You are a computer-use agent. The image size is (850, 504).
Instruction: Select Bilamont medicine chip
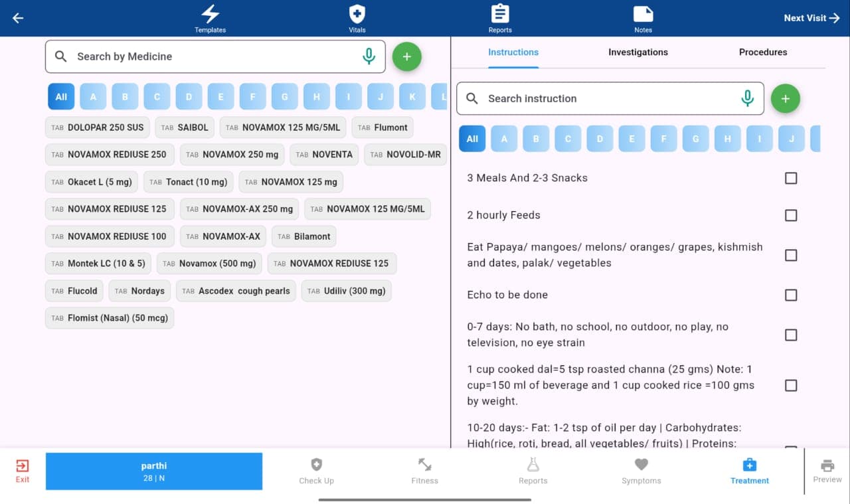(304, 236)
